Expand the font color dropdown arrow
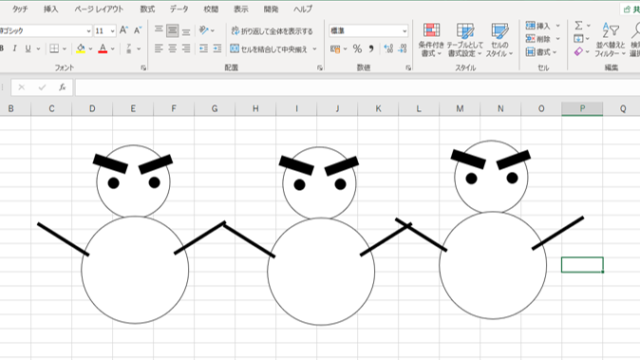Viewport: 640px width, 360px height. click(x=113, y=49)
